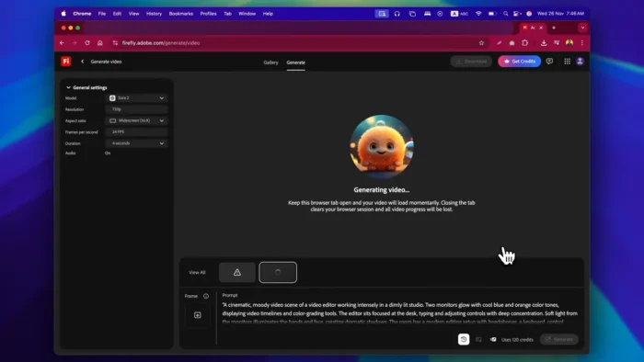Click the headphones icon in menu bar
Screen dimensions: 644x362
coord(397,14)
